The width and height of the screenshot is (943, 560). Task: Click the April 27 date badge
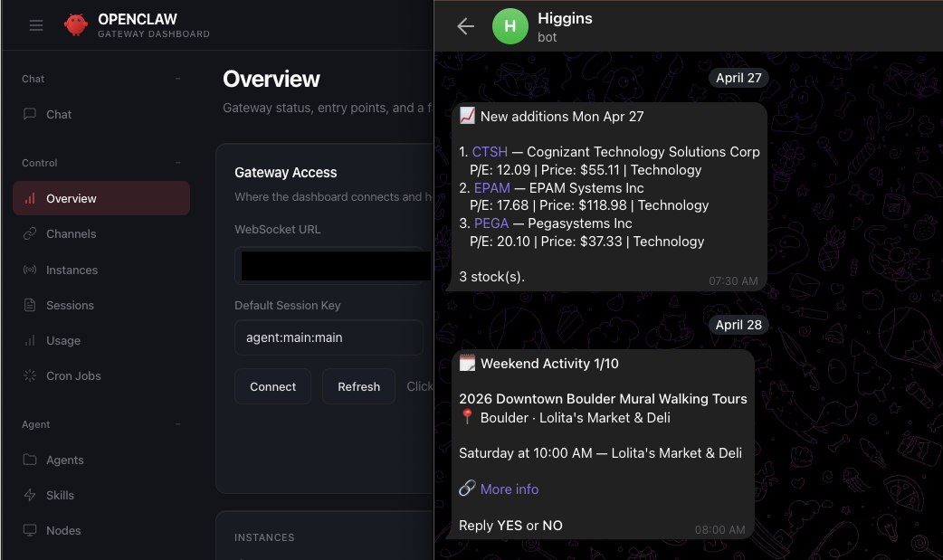click(x=738, y=78)
